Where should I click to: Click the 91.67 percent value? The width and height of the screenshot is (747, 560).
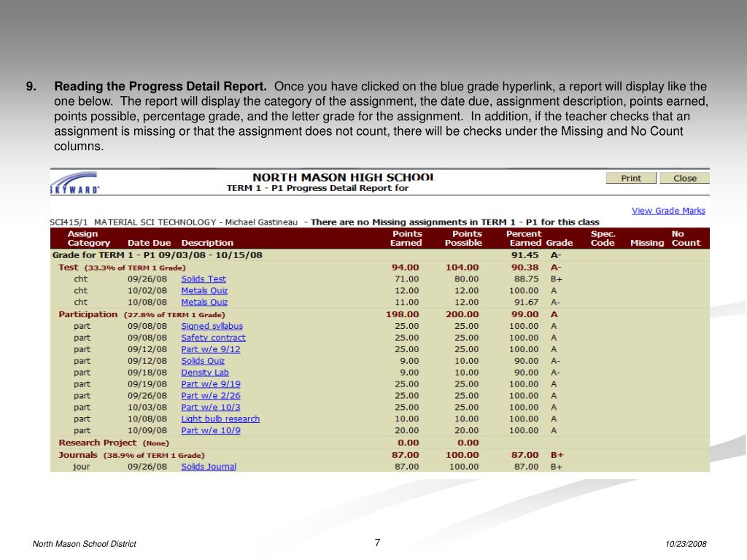(x=527, y=302)
